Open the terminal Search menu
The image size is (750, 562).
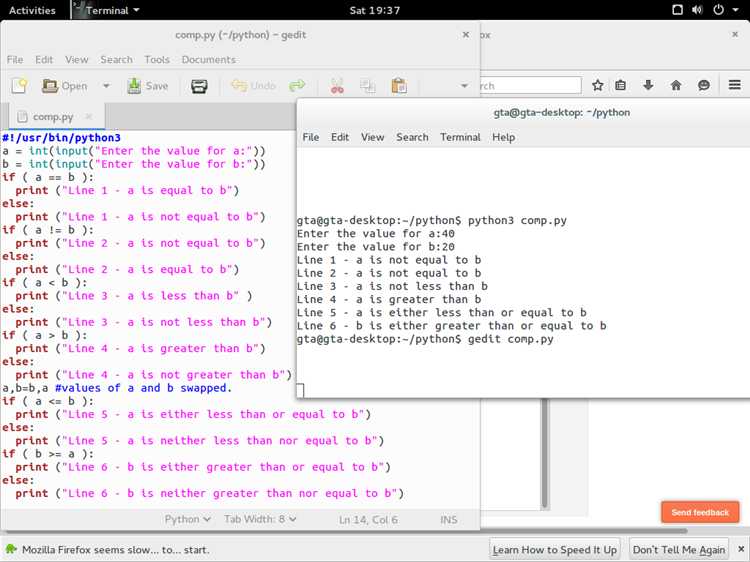pyautogui.click(x=412, y=137)
